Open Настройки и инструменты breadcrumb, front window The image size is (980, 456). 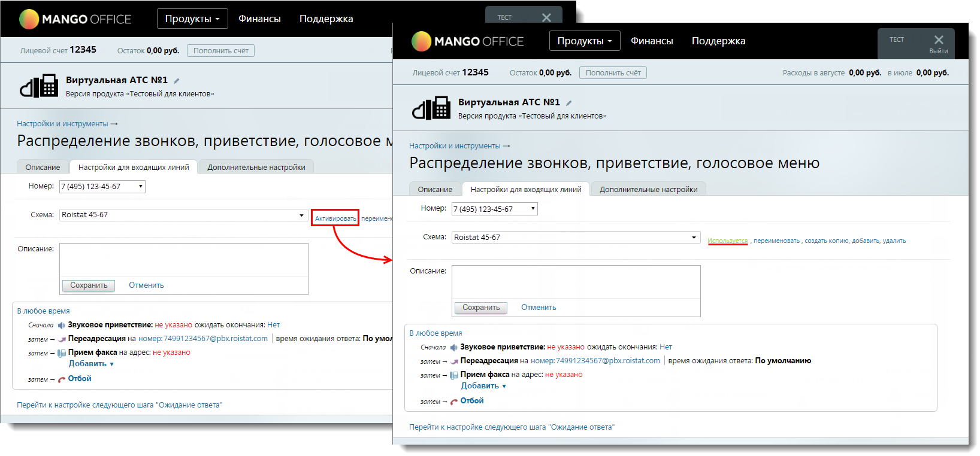[455, 146]
